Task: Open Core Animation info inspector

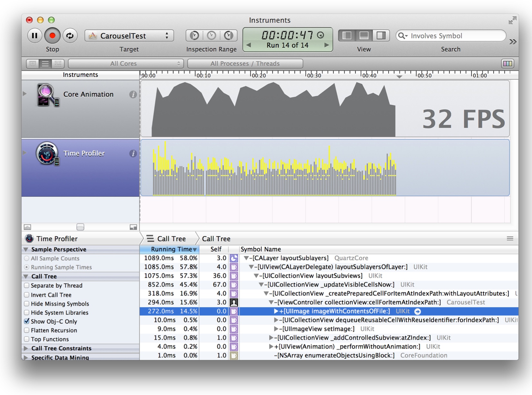Action: 133,94
